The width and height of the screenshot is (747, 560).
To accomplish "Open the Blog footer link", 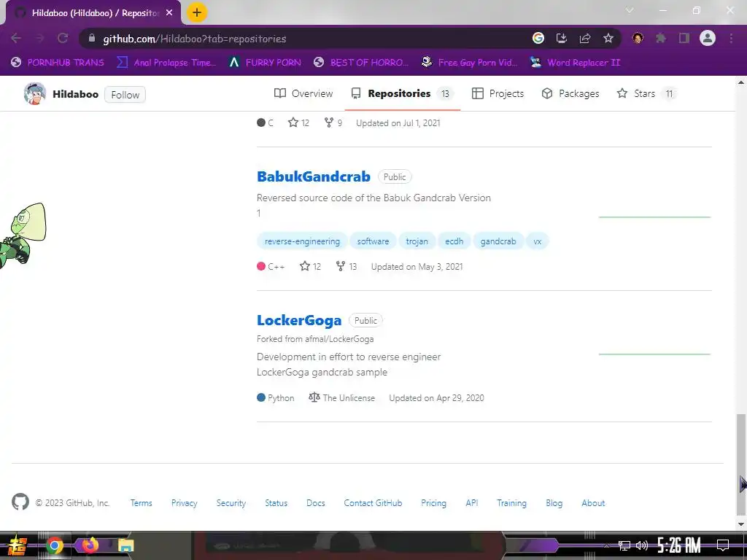I will click(554, 503).
